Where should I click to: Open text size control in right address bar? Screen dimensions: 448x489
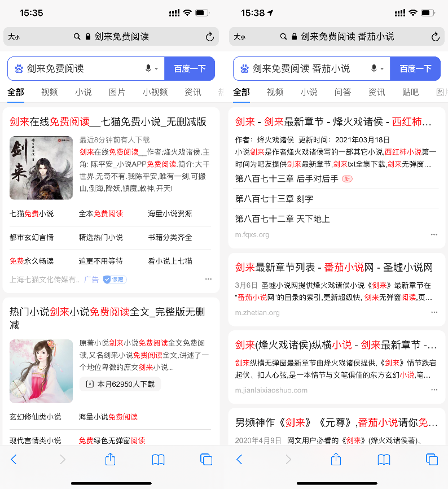[240, 37]
